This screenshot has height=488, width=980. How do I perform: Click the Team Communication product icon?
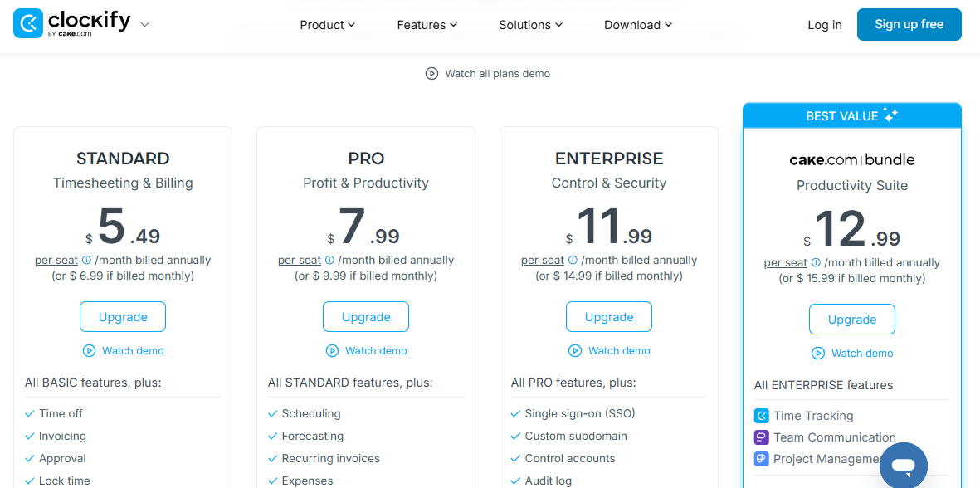coord(761,437)
